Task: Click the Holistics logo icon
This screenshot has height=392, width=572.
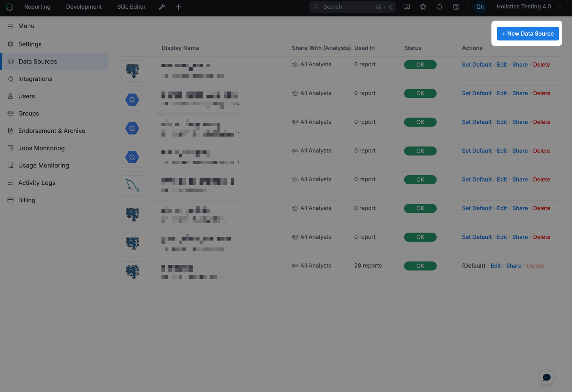Action: [x=10, y=7]
